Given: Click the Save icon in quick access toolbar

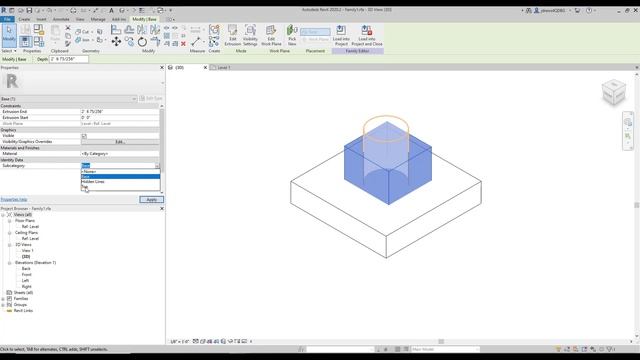Looking at the screenshot, I should 29,11.
